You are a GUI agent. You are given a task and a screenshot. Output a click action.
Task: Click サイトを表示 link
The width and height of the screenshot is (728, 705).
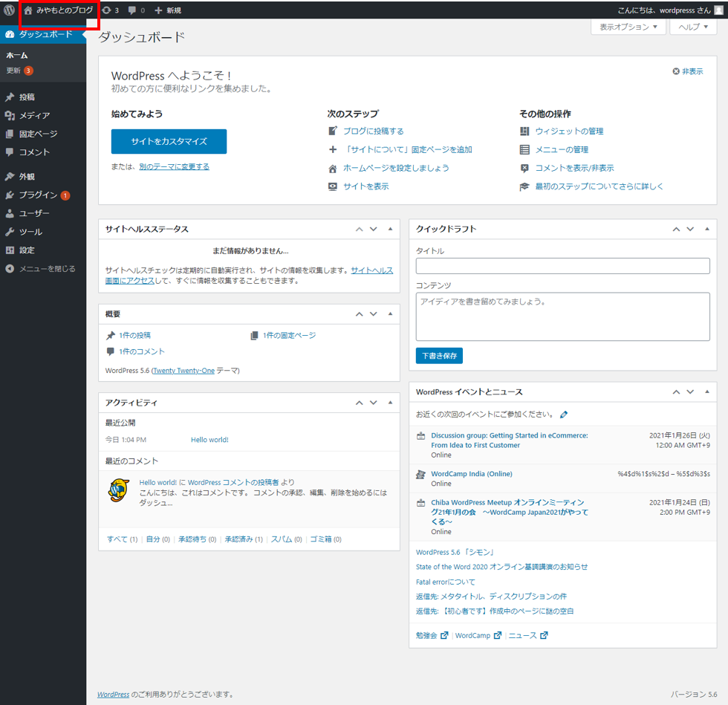(365, 186)
